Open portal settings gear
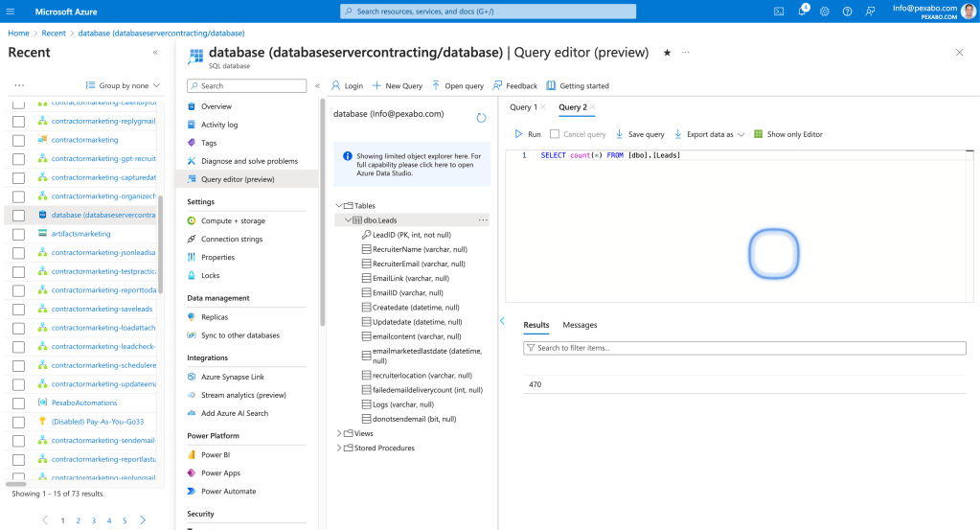980x530 pixels. (825, 12)
